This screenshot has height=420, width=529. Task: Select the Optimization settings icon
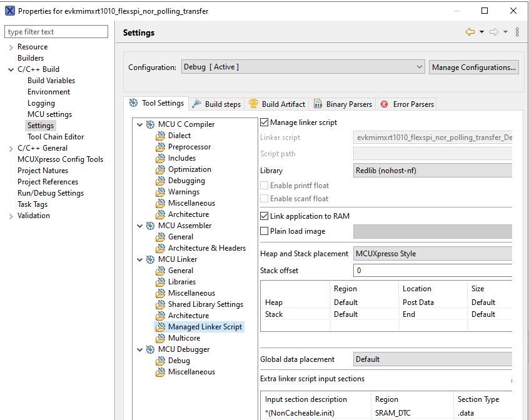point(161,169)
